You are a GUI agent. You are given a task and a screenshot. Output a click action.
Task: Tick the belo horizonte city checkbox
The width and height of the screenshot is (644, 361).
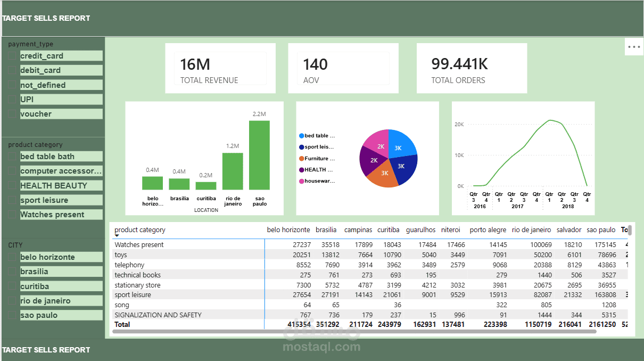tap(13, 257)
